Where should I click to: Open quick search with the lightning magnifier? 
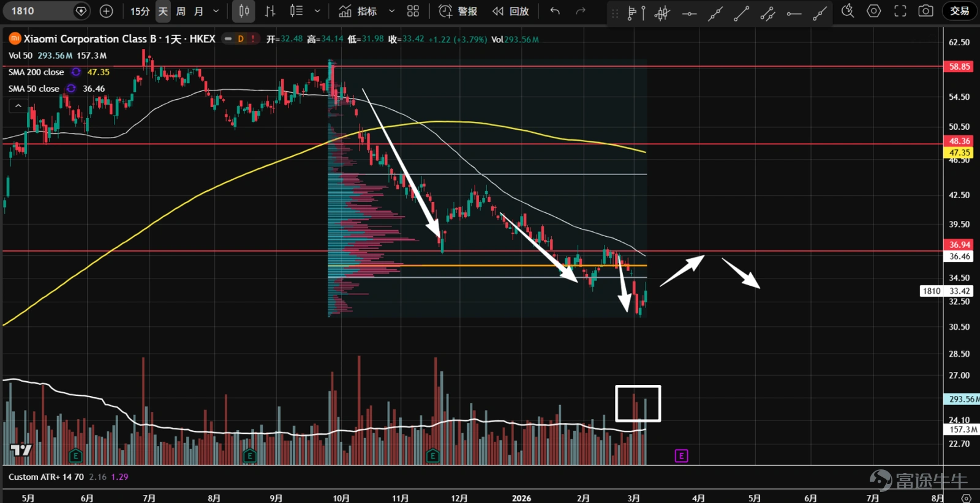848,11
